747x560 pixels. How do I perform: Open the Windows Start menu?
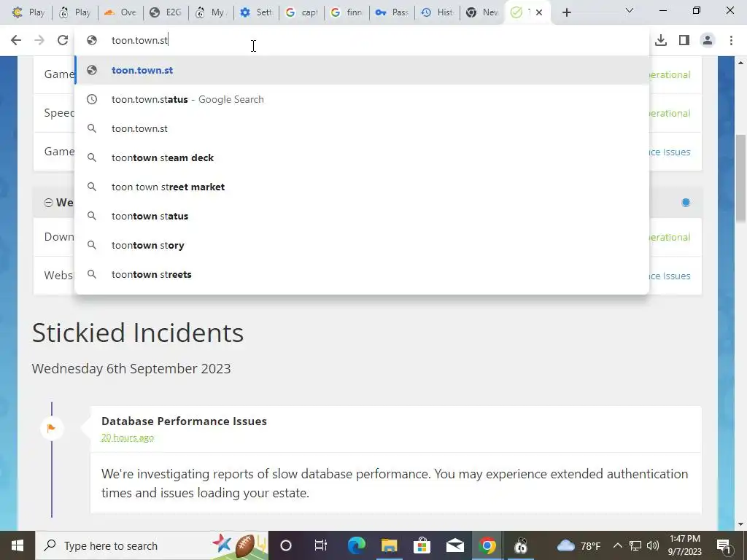(18, 545)
